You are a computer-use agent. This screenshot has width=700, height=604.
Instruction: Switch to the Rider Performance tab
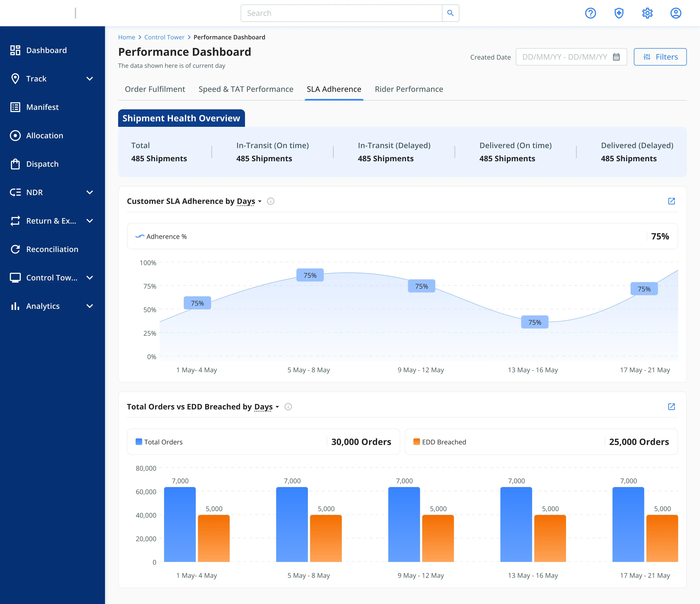(x=409, y=89)
